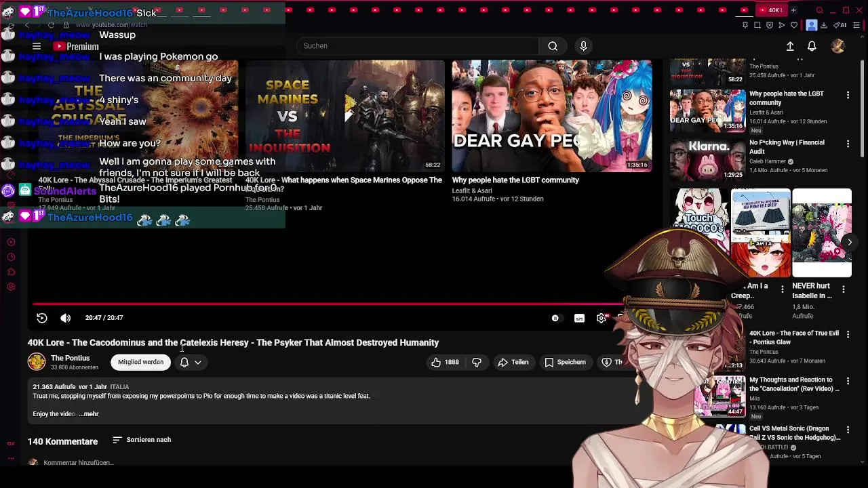Toggle subtitles in the player
The image size is (868, 488).
(579, 318)
